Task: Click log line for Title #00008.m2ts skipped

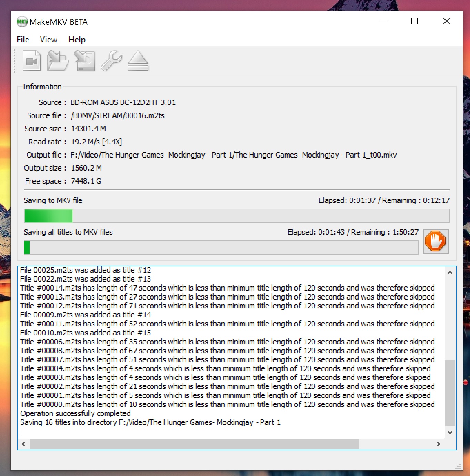Action: click(228, 351)
